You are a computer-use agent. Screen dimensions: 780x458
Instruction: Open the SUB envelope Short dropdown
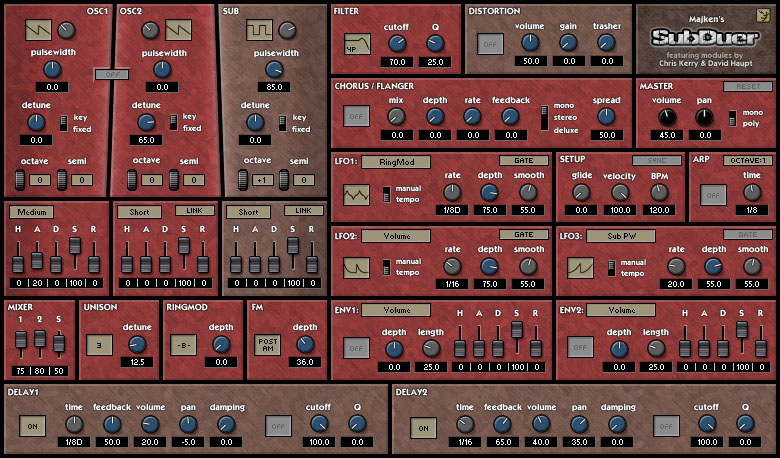pos(248,212)
